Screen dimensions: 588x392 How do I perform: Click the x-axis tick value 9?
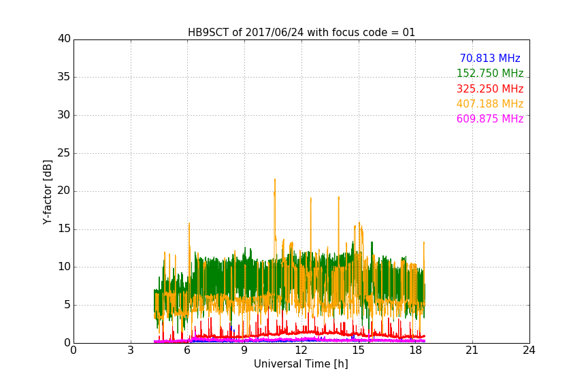coord(244,350)
